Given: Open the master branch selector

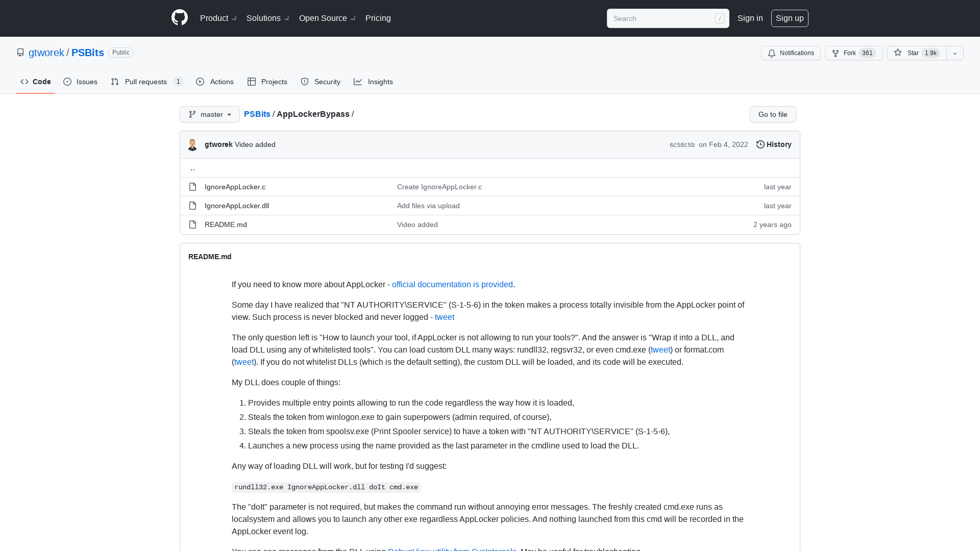Looking at the screenshot, I should coord(210,114).
